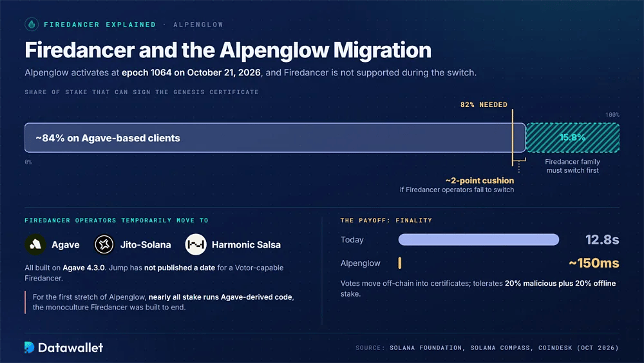Click the 'ALPENGLOW' header tag

198,25
